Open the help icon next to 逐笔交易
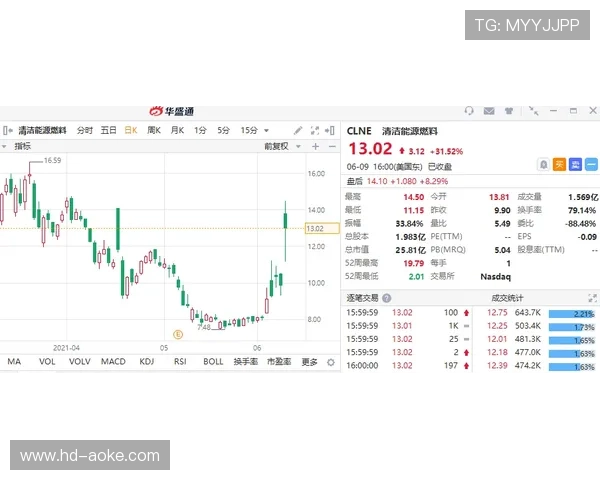Screen dimensions: 600x480 386,298
